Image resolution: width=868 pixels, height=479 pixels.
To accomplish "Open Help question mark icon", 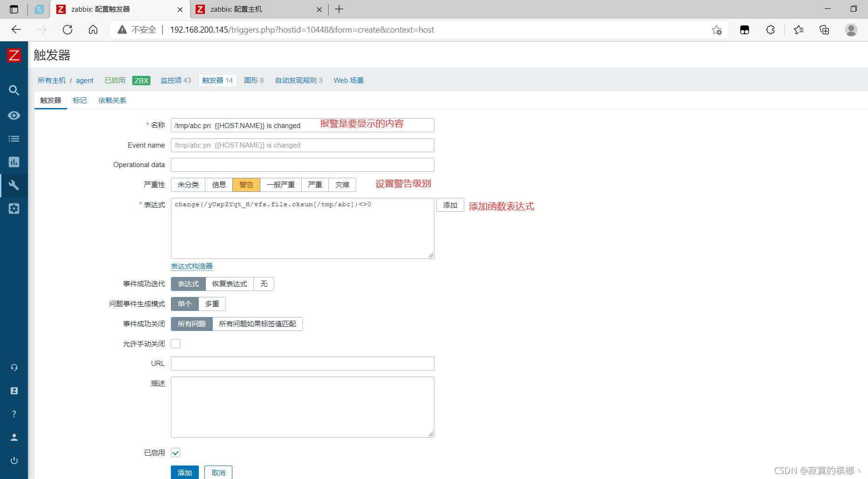I will [14, 414].
